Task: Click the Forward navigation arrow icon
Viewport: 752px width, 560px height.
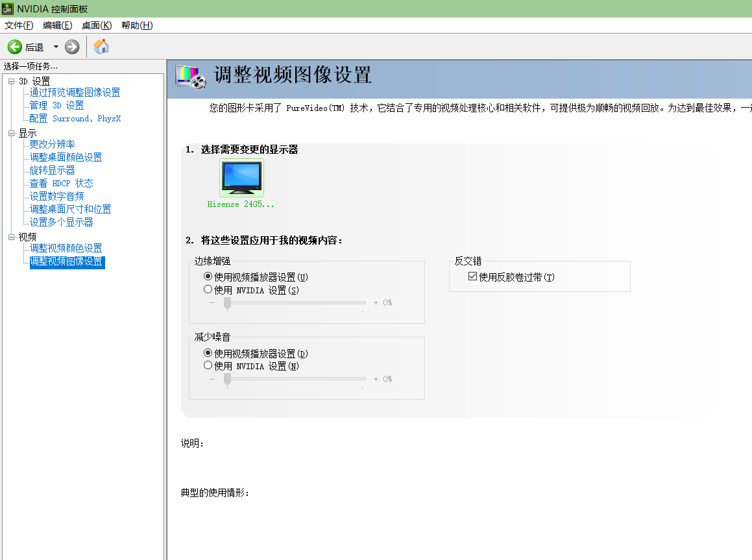Action: click(71, 46)
